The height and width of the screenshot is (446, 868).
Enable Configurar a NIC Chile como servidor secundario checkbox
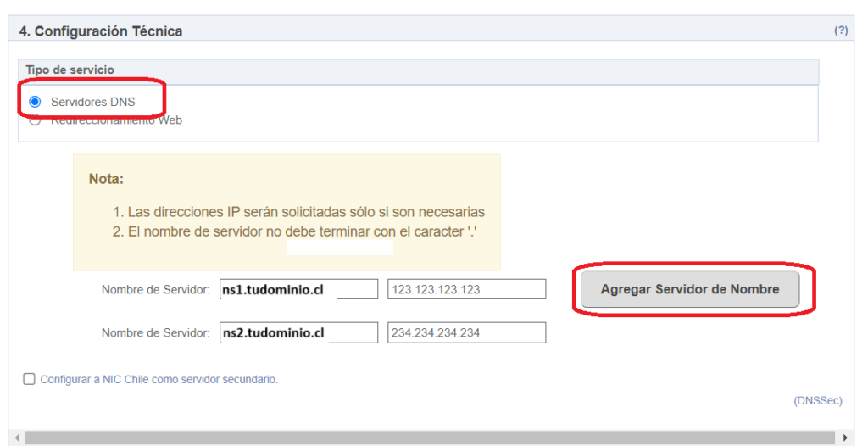[x=29, y=379]
